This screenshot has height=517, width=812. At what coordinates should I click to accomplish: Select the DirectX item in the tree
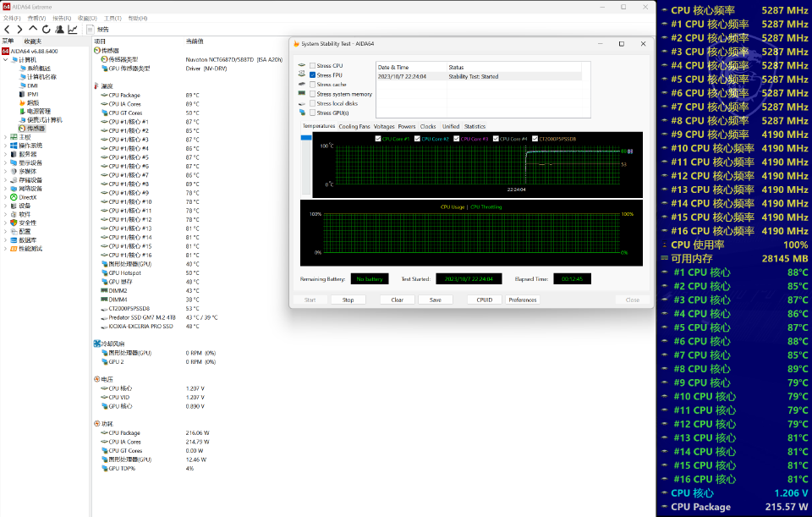point(28,197)
